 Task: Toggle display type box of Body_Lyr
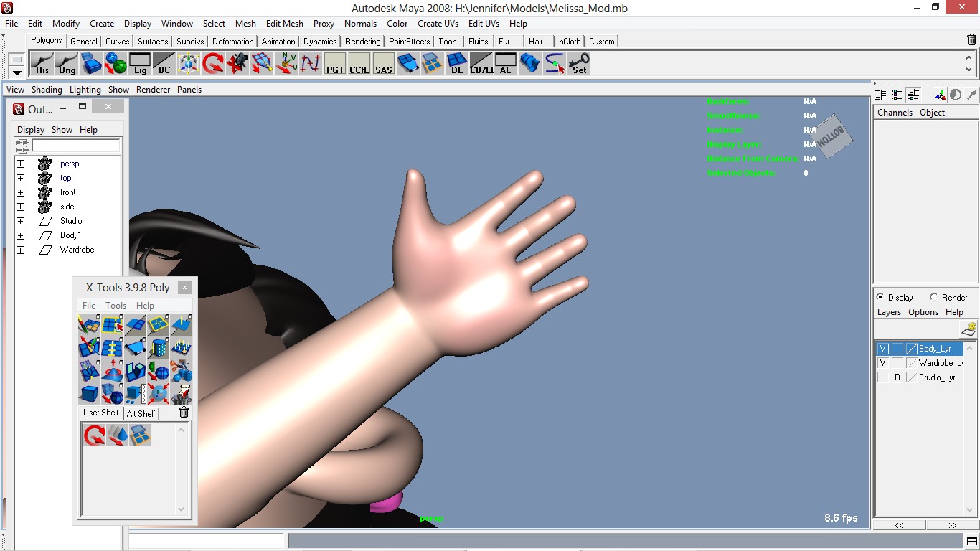point(897,349)
